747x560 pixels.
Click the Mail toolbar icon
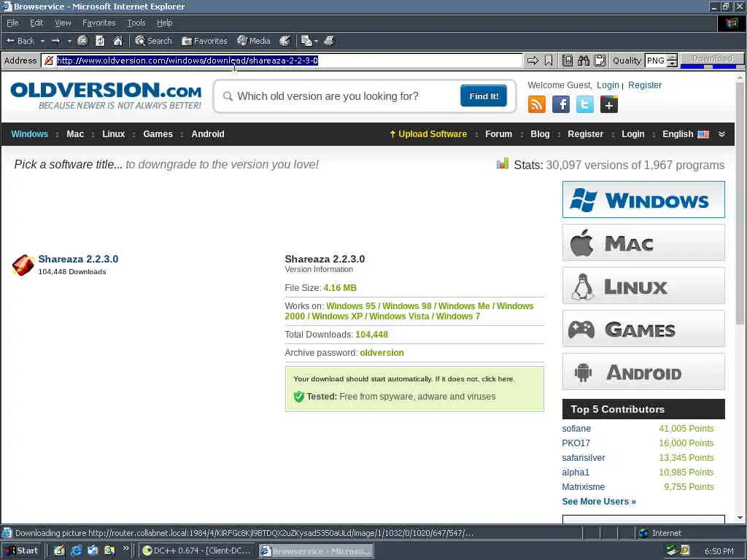click(x=306, y=41)
